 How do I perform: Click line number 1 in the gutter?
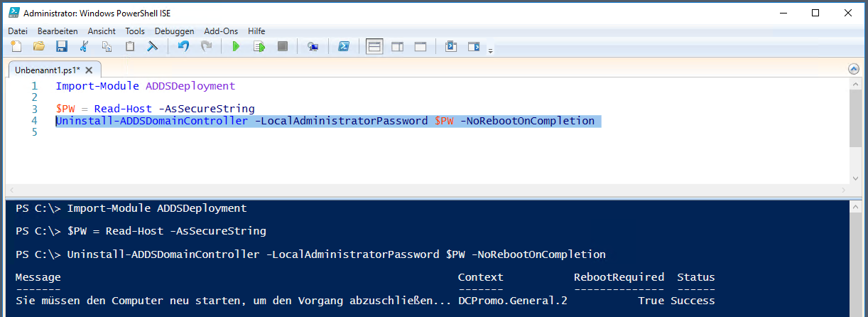click(33, 86)
